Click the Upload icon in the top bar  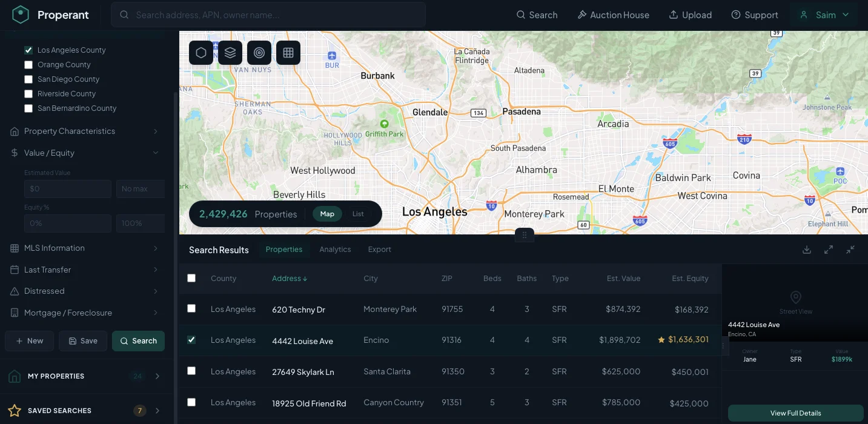pyautogui.click(x=674, y=15)
